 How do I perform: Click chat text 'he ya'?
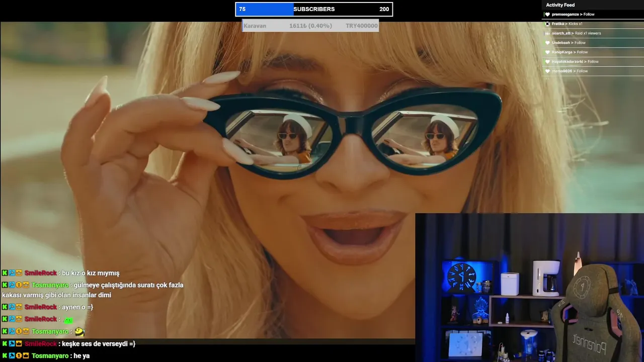[82, 355]
